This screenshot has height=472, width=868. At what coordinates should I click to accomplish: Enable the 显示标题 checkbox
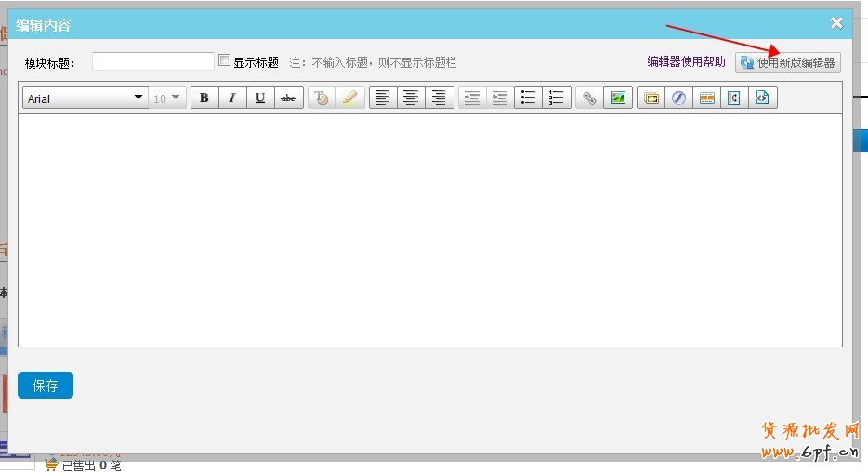tap(224, 61)
